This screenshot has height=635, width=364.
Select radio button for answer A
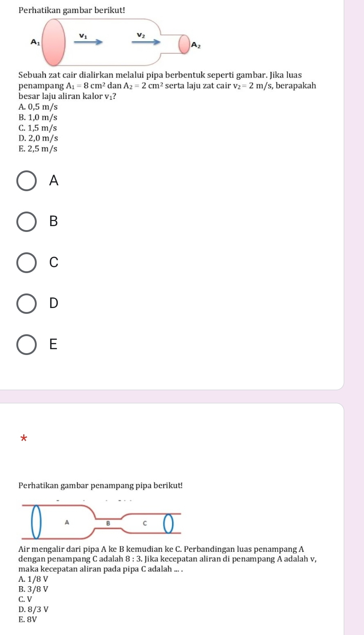point(27,181)
